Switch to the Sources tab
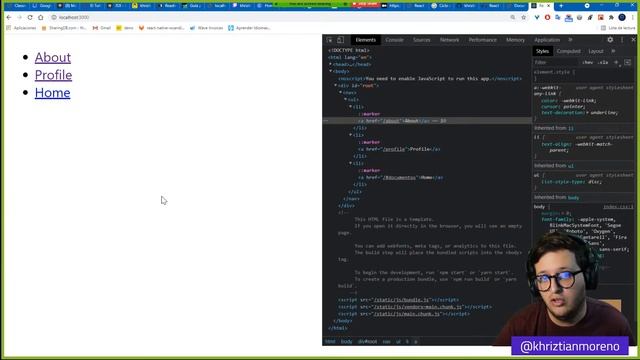640x360 pixels. tap(422, 40)
